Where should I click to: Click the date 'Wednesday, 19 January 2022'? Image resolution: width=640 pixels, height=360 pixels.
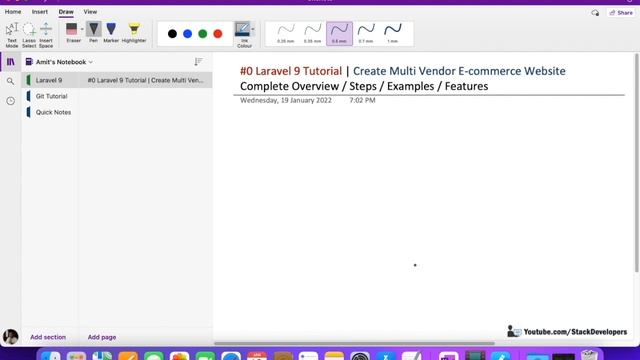[x=286, y=100]
